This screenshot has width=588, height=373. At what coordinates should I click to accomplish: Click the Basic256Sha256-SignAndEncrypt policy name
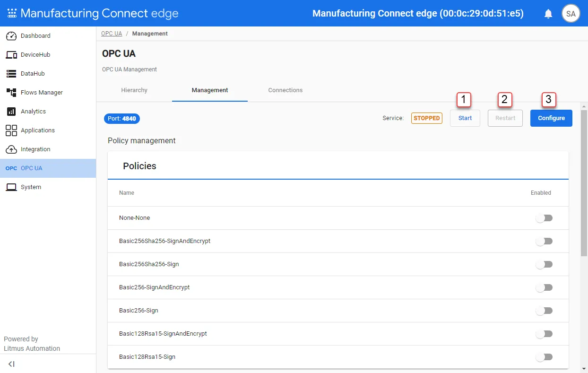coord(165,241)
